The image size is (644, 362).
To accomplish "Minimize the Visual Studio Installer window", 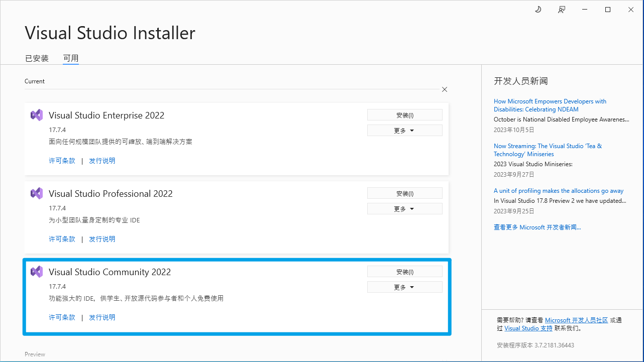I will coord(585,10).
